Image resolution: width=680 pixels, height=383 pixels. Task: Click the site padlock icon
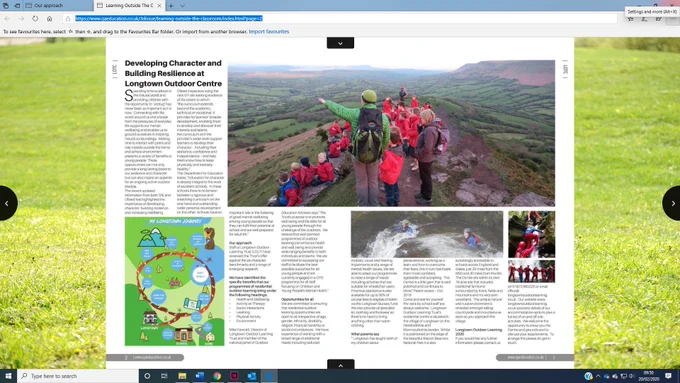click(x=68, y=19)
